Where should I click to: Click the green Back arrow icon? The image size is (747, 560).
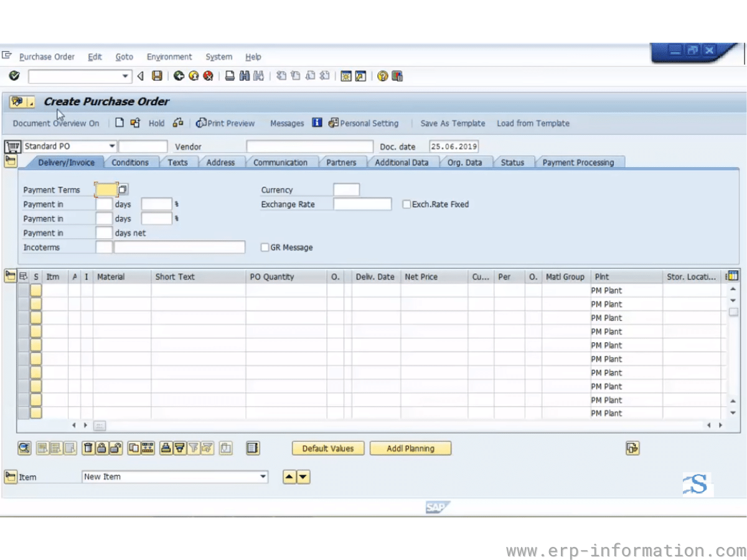tap(179, 76)
